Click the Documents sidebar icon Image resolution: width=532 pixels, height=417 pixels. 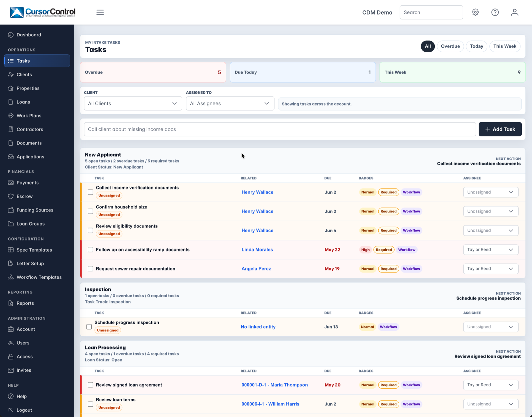click(11, 143)
